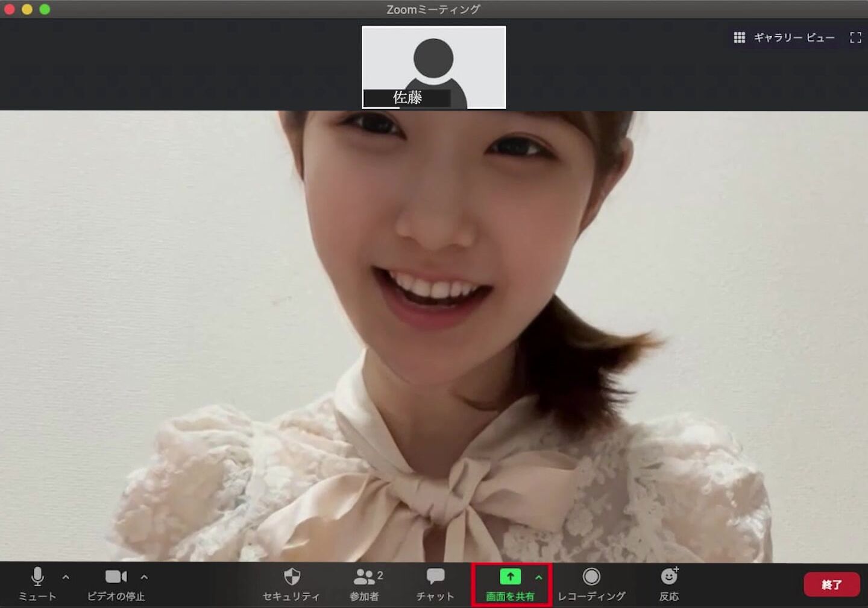This screenshot has height=608, width=868.
Task: Click the 佐藤 name label
Action: coord(407,98)
